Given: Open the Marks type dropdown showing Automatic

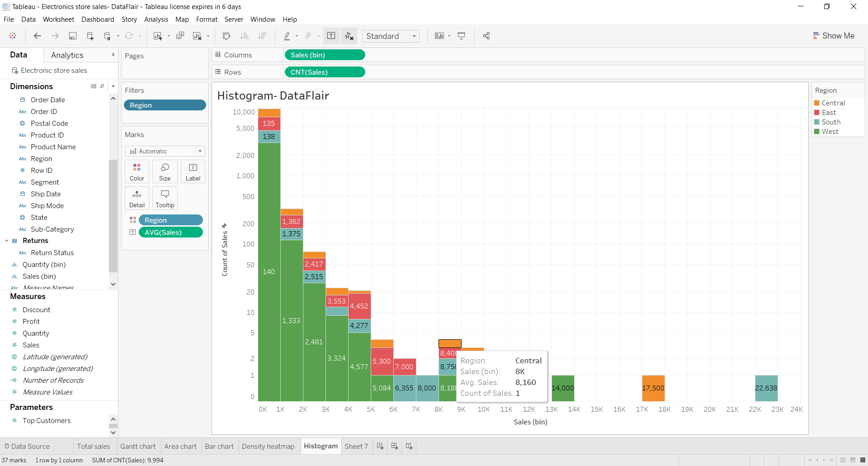Looking at the screenshot, I should click(x=199, y=151).
